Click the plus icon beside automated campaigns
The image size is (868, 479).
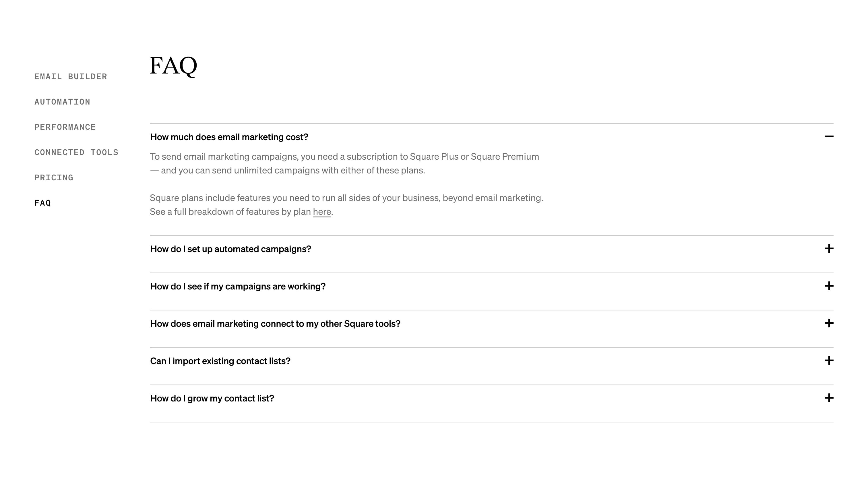click(x=829, y=249)
